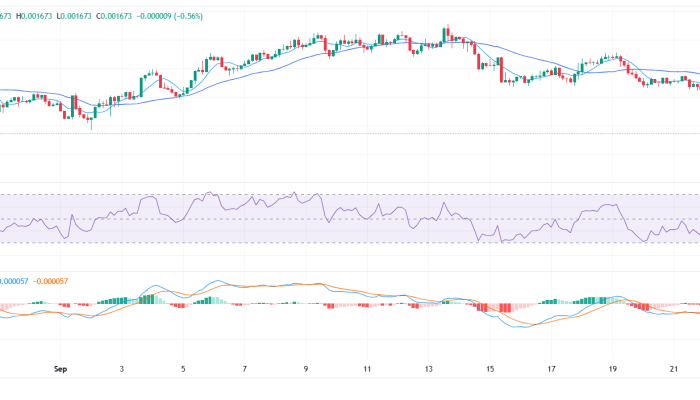Click the highest candlestick near Sep 13

446,34
